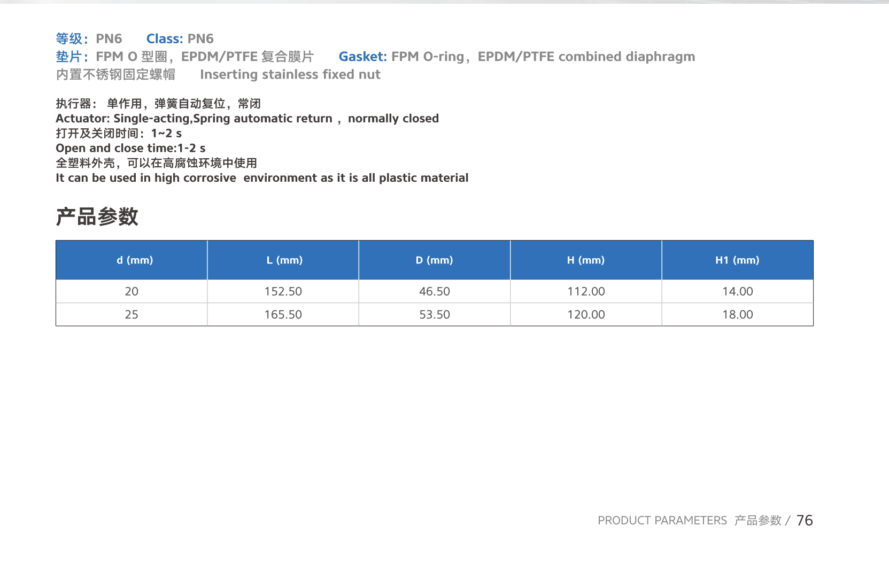Select the D value 53.50 cell
This screenshot has width=889, height=588.
coord(435,314)
